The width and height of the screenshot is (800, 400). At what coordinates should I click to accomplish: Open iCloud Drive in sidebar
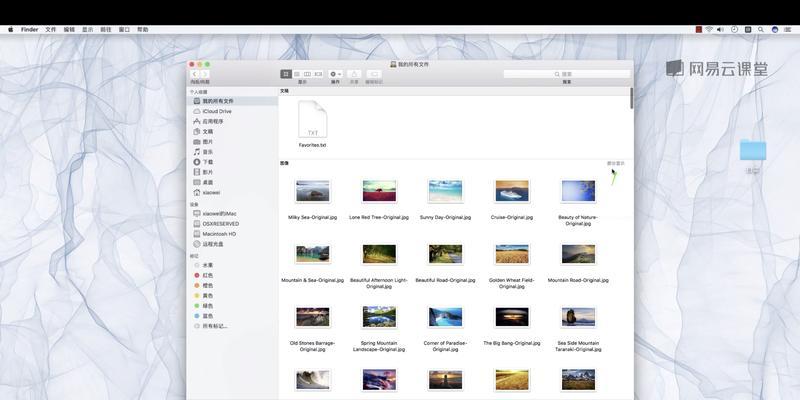click(233, 111)
